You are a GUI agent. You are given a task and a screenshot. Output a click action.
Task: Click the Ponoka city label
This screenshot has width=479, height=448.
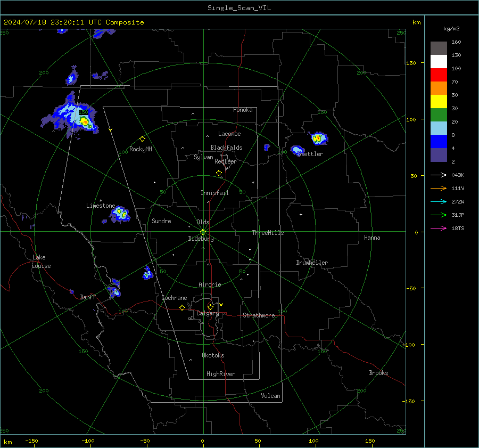pyautogui.click(x=243, y=110)
